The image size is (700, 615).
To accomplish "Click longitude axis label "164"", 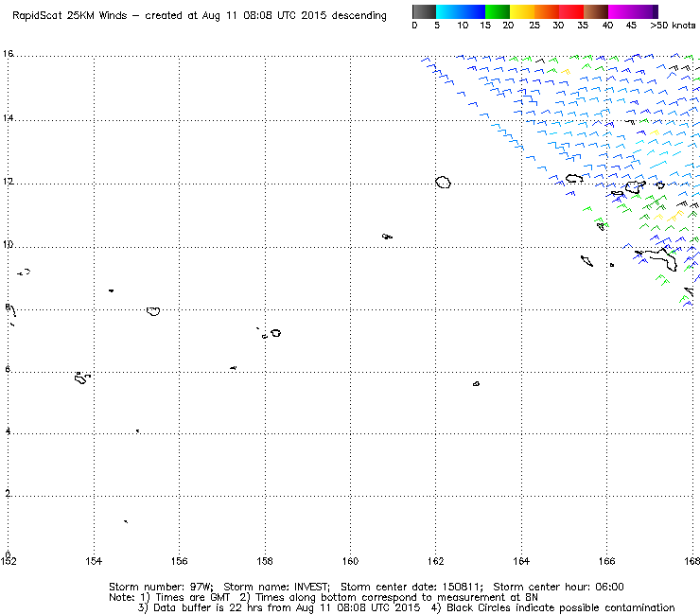I will coord(521,561).
